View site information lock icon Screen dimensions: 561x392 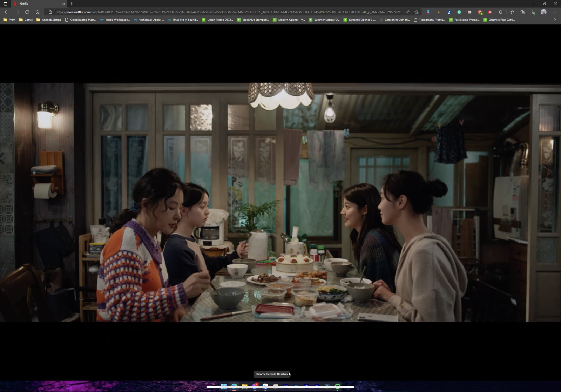click(50, 12)
